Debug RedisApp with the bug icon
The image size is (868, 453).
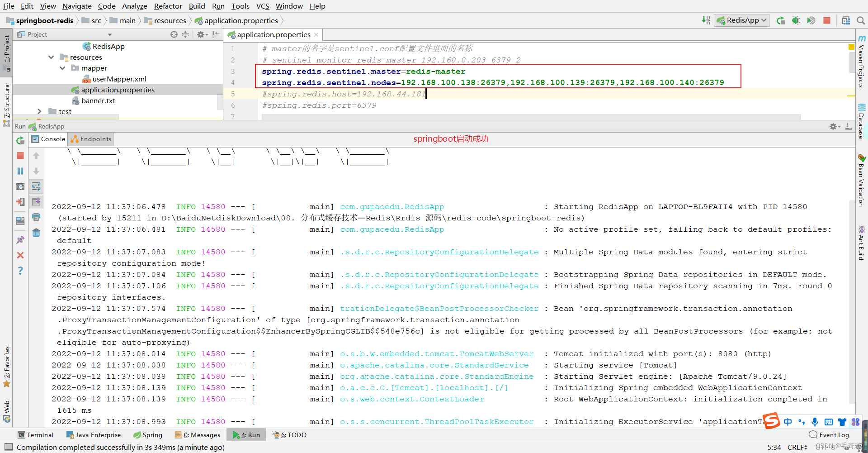[796, 20]
